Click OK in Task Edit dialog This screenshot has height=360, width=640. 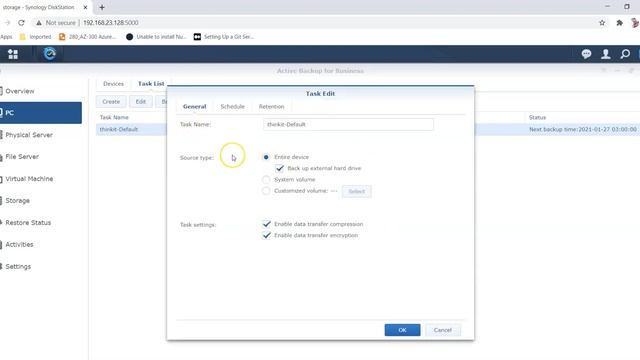(402, 330)
